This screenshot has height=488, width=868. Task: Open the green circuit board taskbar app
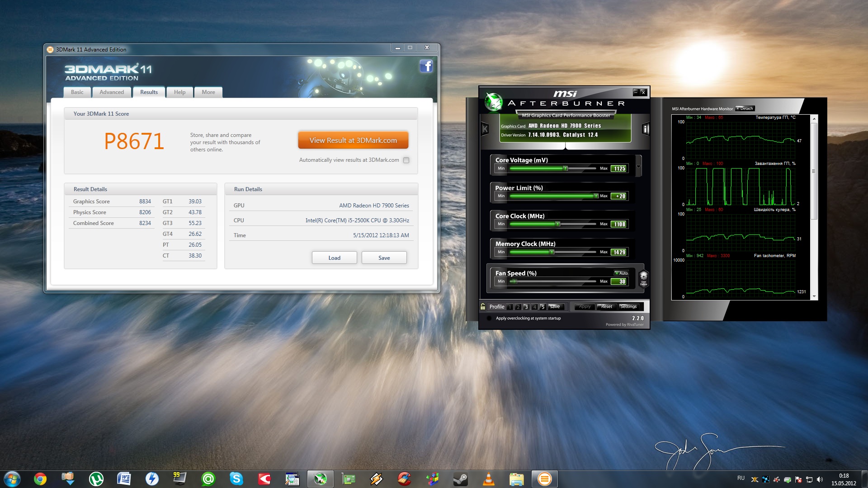click(348, 479)
